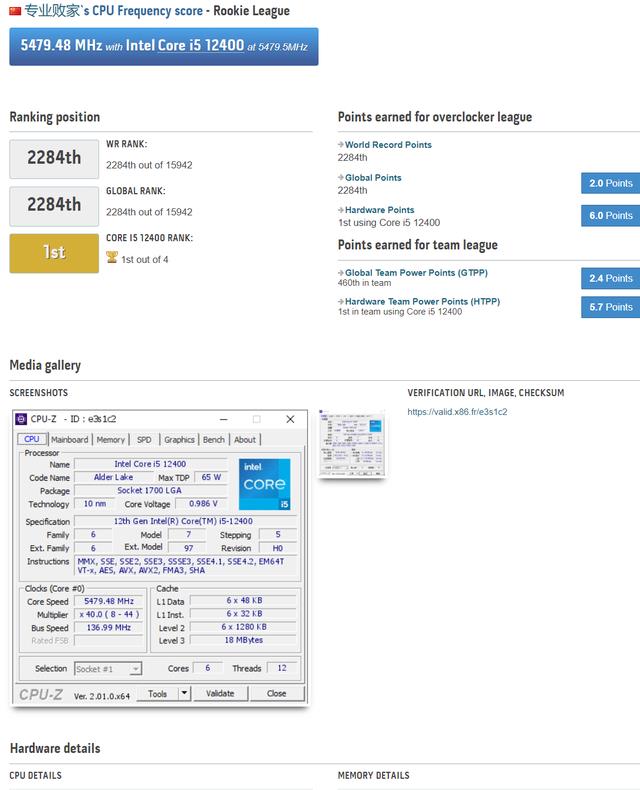Click the Cores 6 value

(208, 668)
